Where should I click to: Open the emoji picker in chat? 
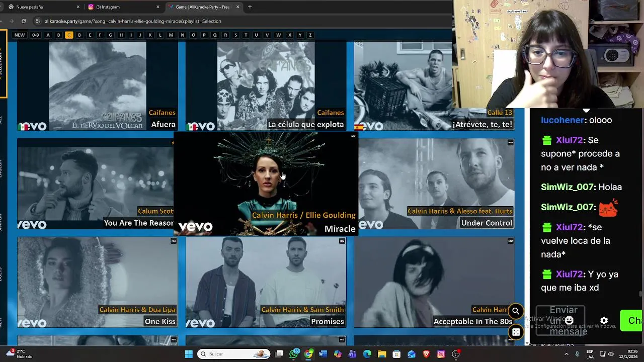point(569,320)
